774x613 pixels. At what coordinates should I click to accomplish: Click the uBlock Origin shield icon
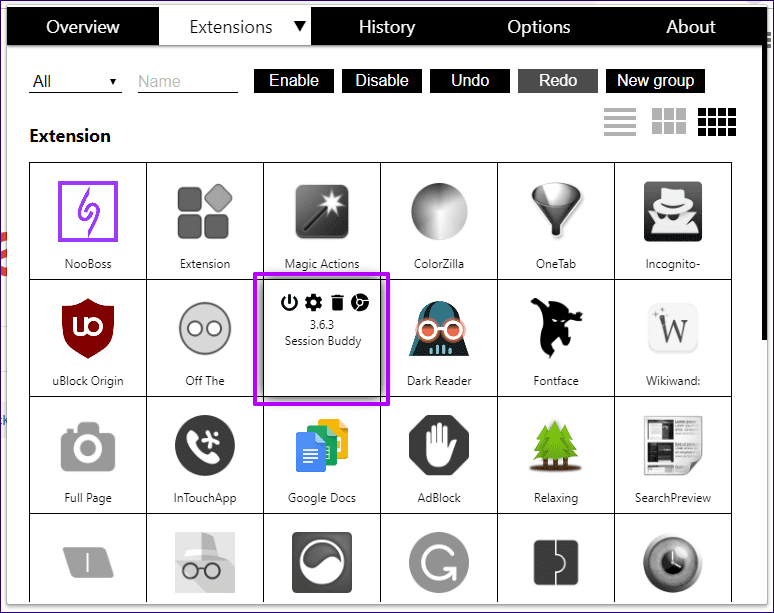88,328
